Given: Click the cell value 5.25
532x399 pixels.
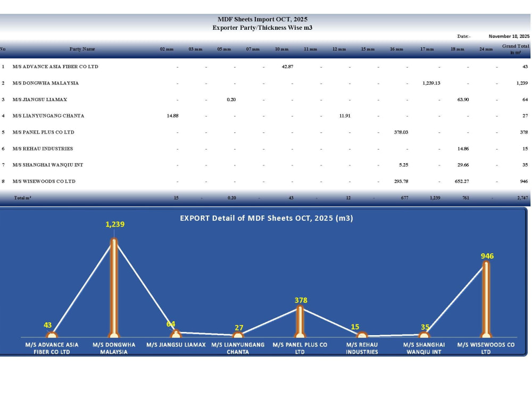Looking at the screenshot, I should [x=403, y=165].
